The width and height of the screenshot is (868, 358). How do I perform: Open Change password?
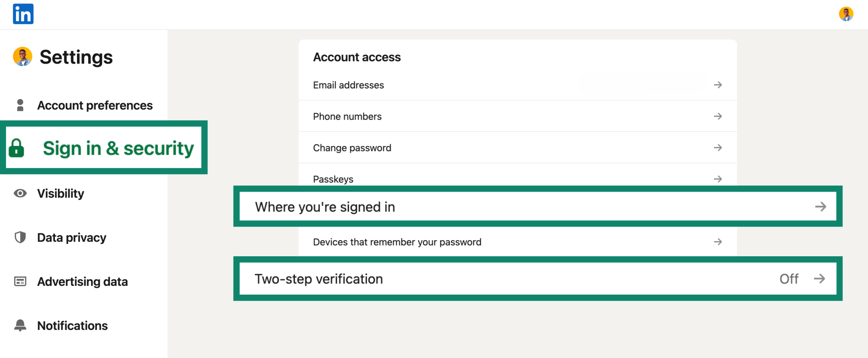click(x=352, y=147)
